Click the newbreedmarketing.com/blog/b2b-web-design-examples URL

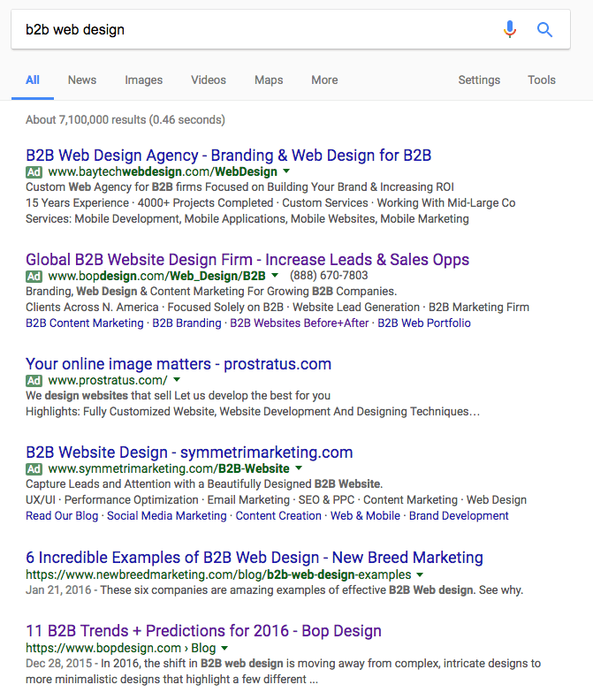pyautogui.click(x=218, y=574)
